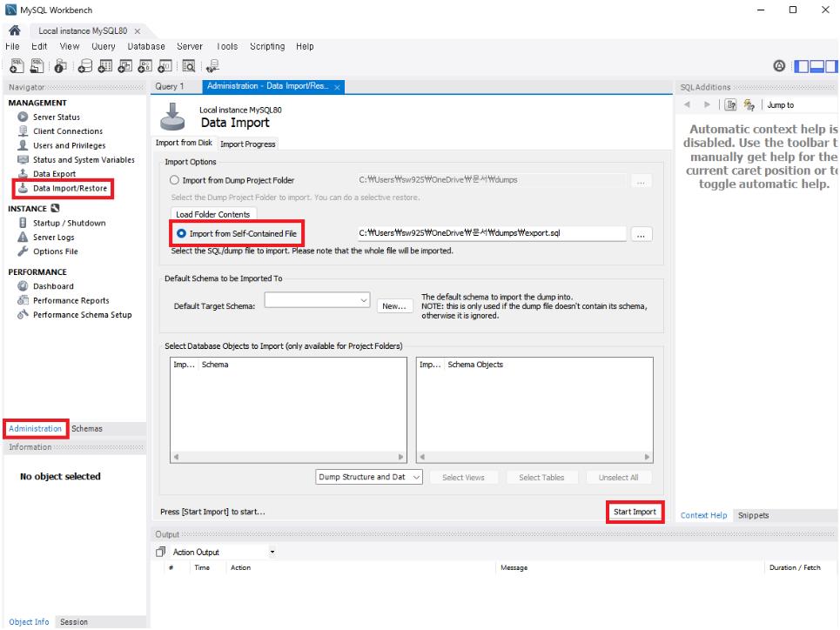Open Data Export in the navigator

(x=54, y=173)
